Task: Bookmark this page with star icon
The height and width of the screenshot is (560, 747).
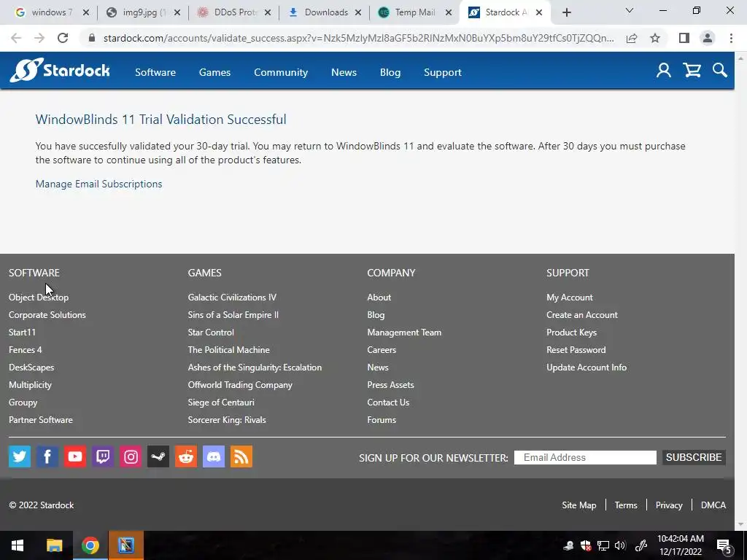Action: [655, 38]
